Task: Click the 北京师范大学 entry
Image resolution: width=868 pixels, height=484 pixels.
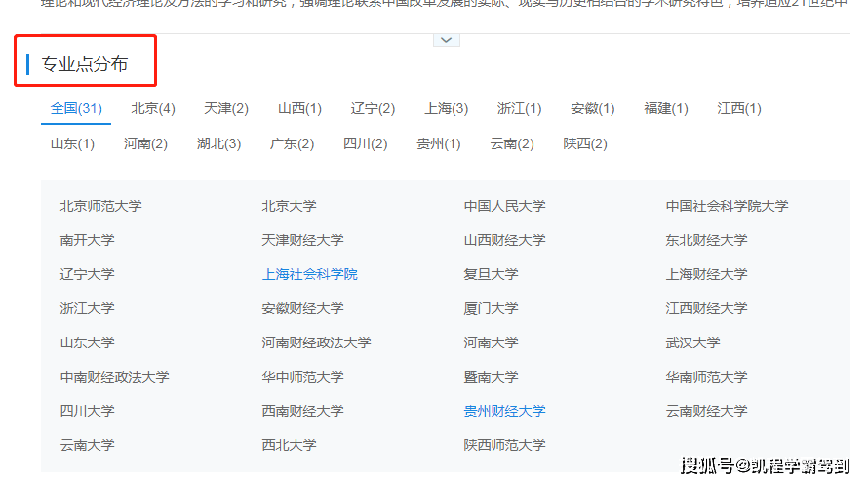Action: coord(100,206)
